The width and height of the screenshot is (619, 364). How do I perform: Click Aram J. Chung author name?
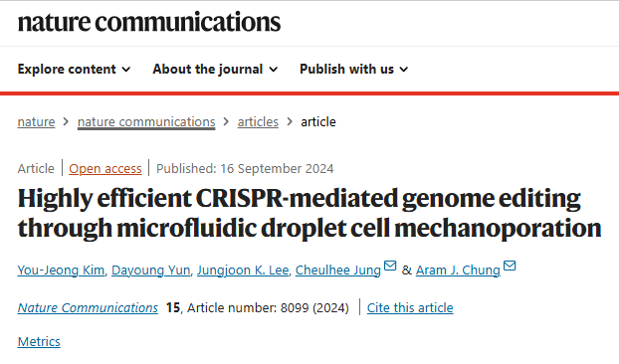pos(458,271)
